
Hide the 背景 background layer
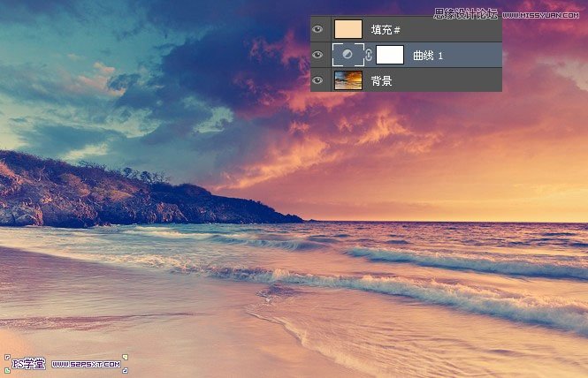pos(317,80)
